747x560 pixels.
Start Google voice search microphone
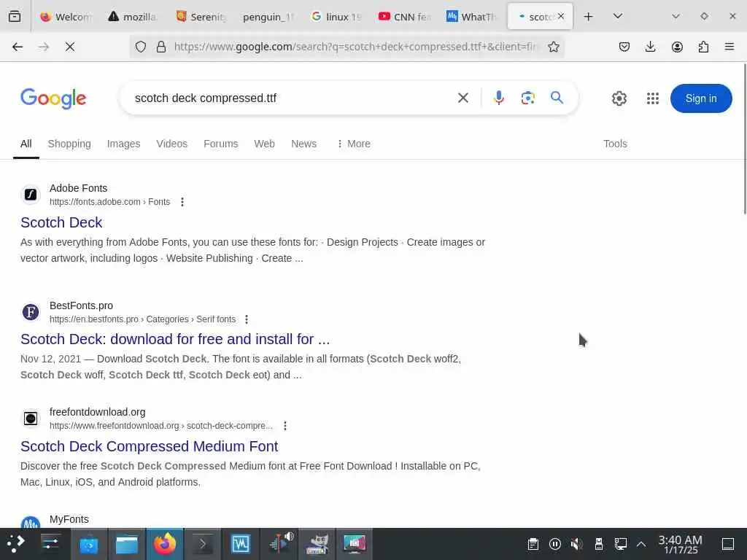(499, 98)
